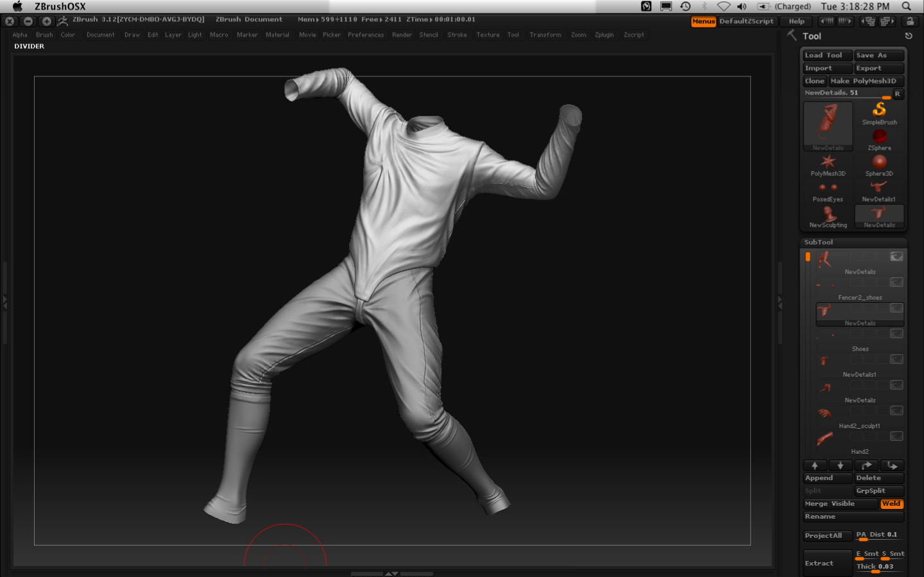
Task: Open Time Machine menu bar icon
Action: 685,6
